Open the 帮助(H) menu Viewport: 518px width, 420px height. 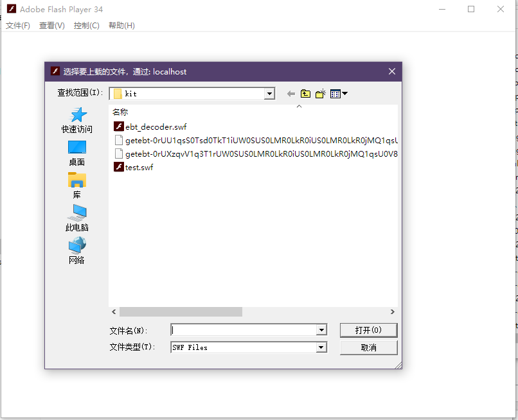121,26
